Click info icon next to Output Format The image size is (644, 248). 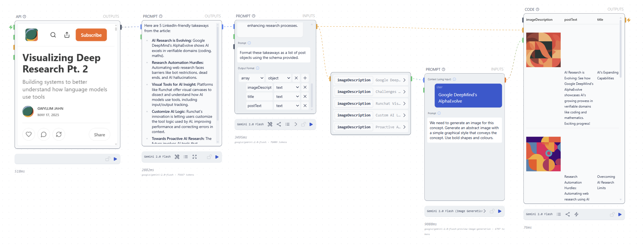coord(257,68)
